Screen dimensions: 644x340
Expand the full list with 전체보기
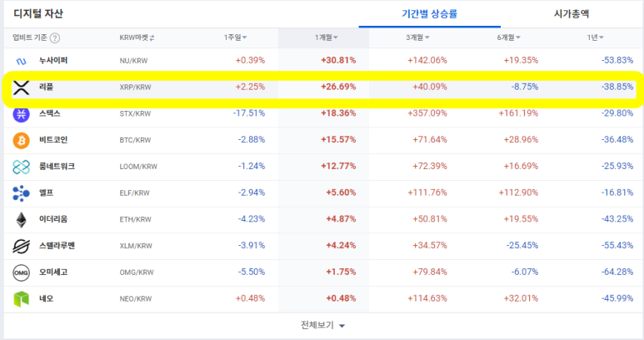click(322, 325)
